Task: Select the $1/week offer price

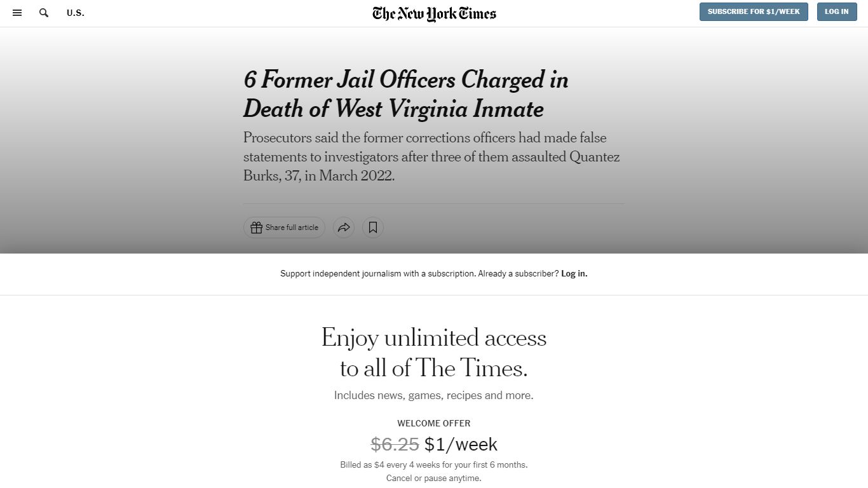Action: point(461,444)
